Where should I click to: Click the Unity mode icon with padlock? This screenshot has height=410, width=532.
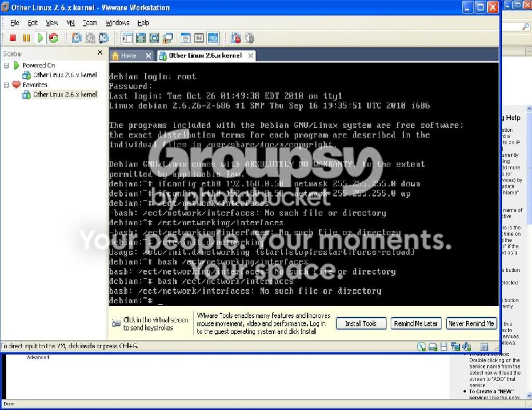tap(168, 38)
